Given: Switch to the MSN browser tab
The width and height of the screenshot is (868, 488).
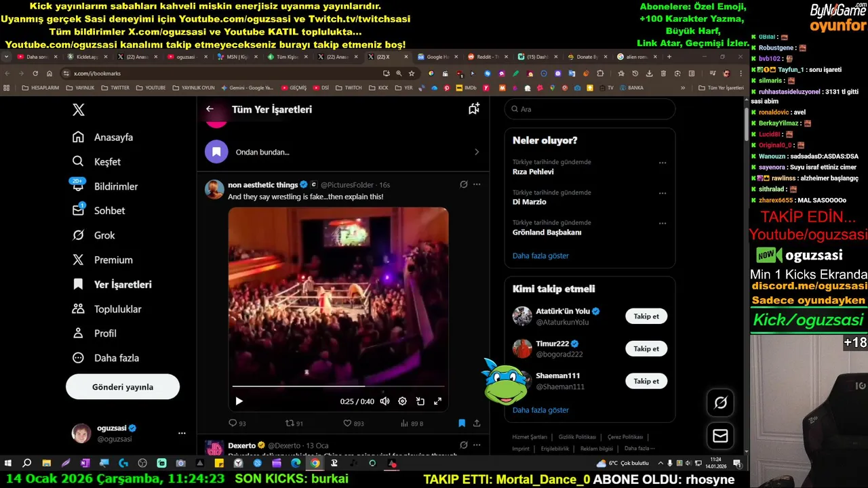Looking at the screenshot, I should [237, 57].
